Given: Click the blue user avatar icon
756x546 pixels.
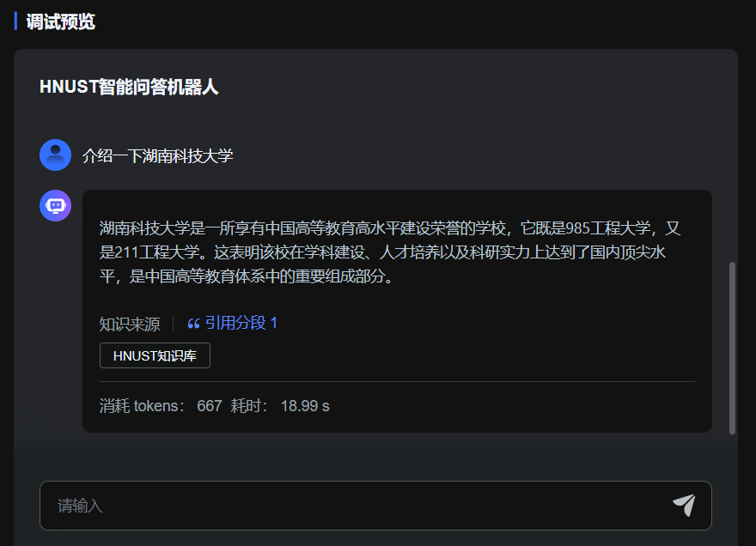Looking at the screenshot, I should [56, 155].
